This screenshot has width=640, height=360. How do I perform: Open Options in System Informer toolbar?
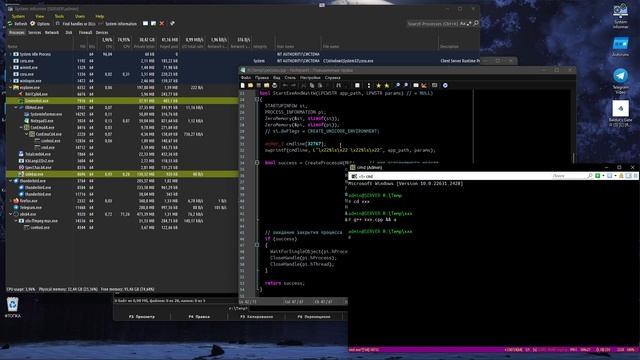click(x=40, y=24)
